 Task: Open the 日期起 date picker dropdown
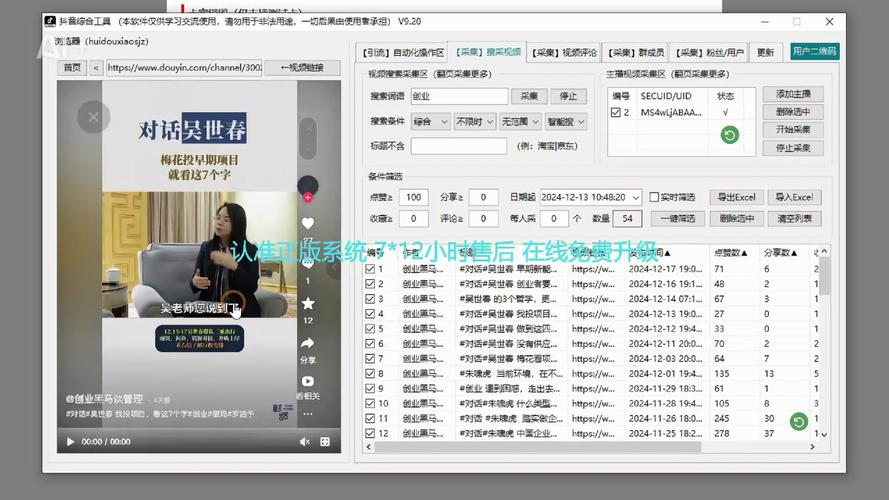pos(636,197)
